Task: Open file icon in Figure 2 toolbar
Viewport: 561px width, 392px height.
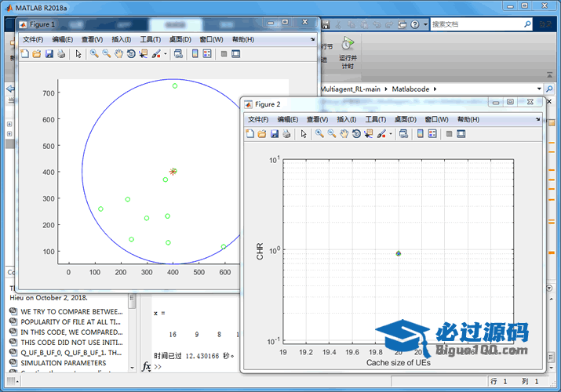Action: [262, 134]
